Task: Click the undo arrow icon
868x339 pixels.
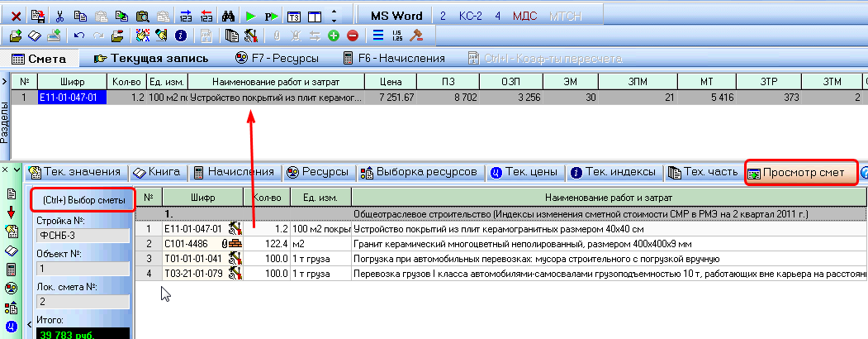Action: (79, 36)
